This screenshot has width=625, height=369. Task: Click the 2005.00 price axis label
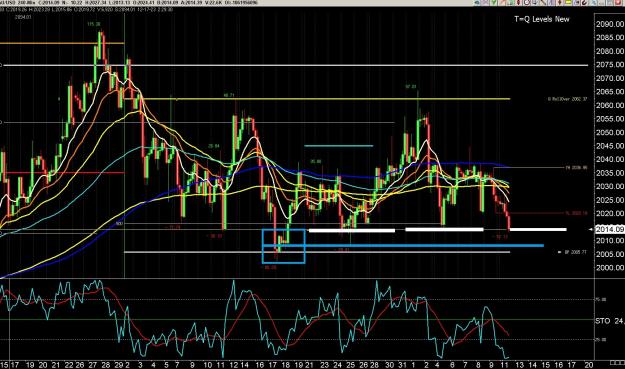click(x=610, y=254)
